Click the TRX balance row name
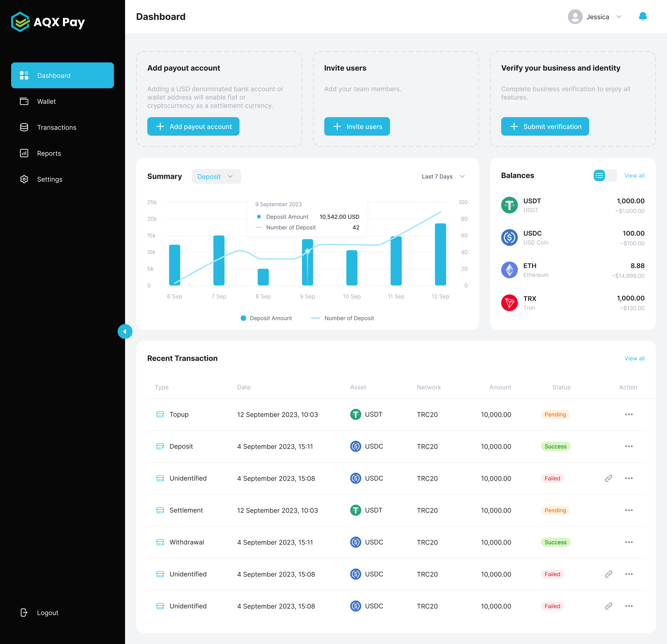The width and height of the screenshot is (667, 644). tap(529, 298)
